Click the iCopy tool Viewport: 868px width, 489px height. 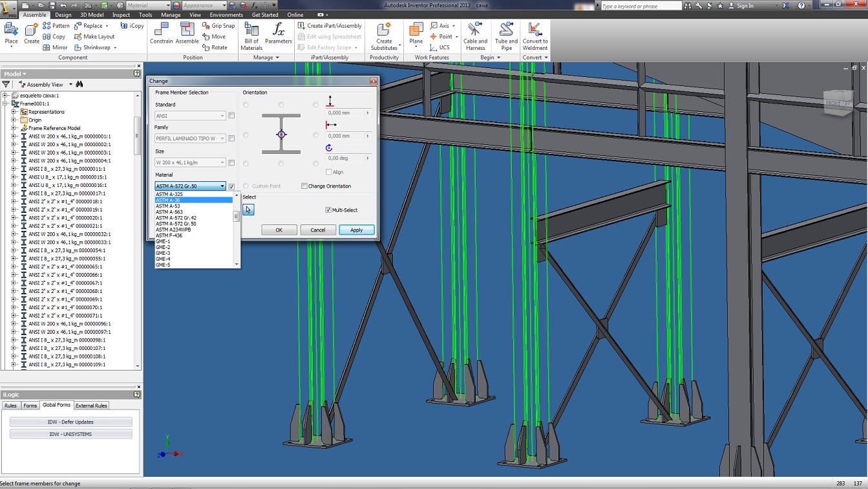click(132, 26)
